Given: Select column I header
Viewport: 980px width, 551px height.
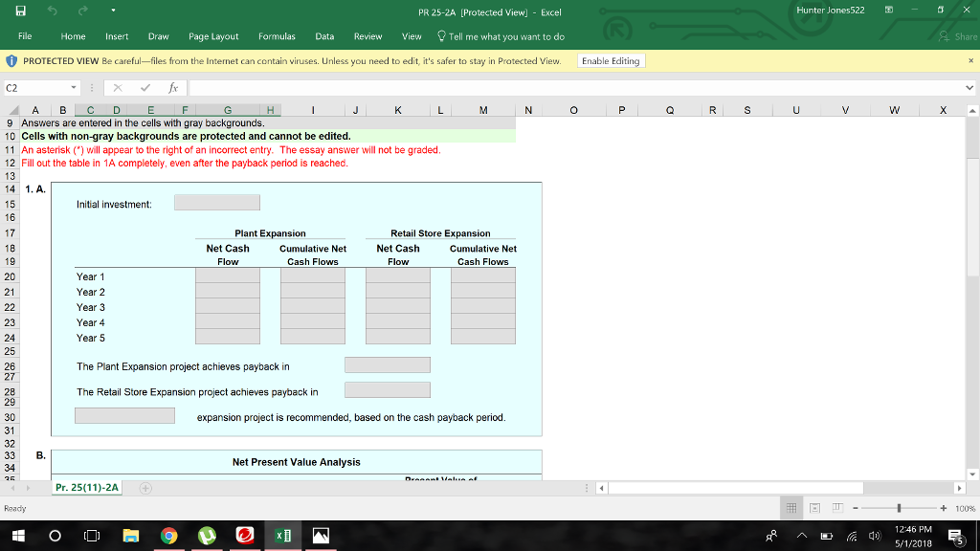Looking at the screenshot, I should pos(313,110).
